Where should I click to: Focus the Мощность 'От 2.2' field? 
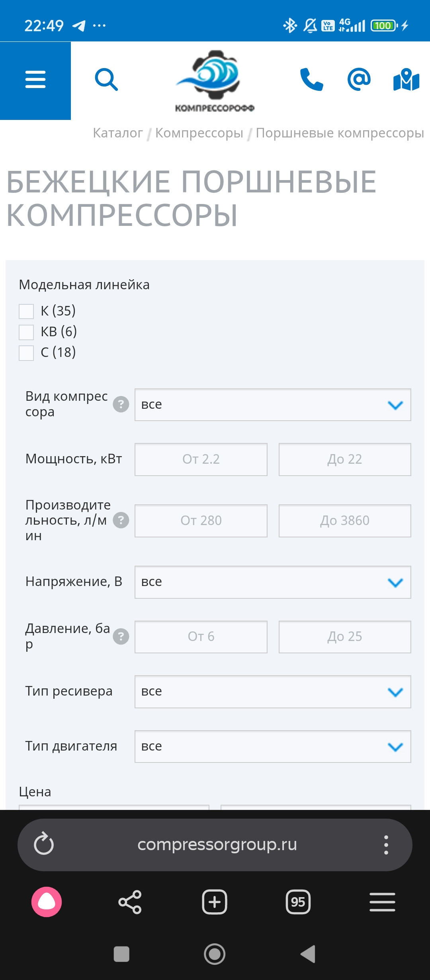point(201,459)
